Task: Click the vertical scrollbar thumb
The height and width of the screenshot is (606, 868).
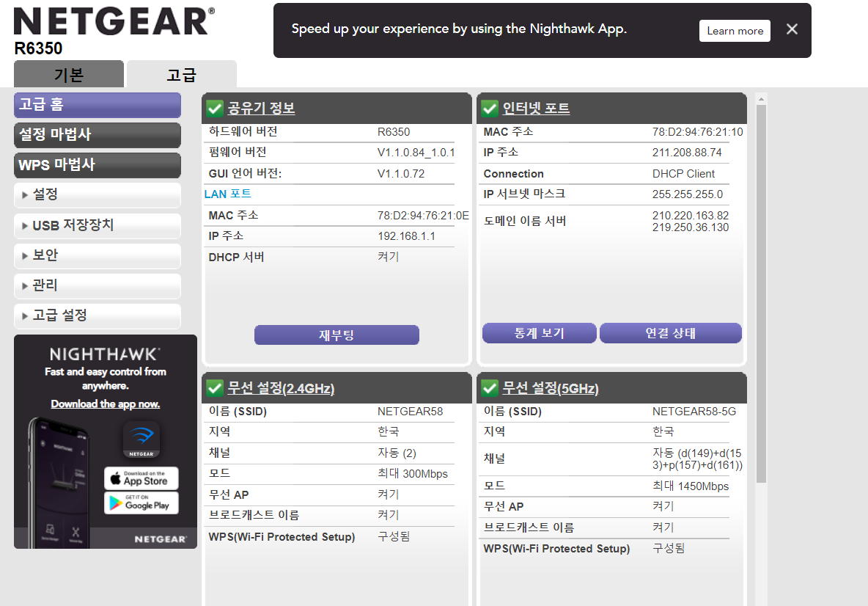Action: click(x=761, y=293)
